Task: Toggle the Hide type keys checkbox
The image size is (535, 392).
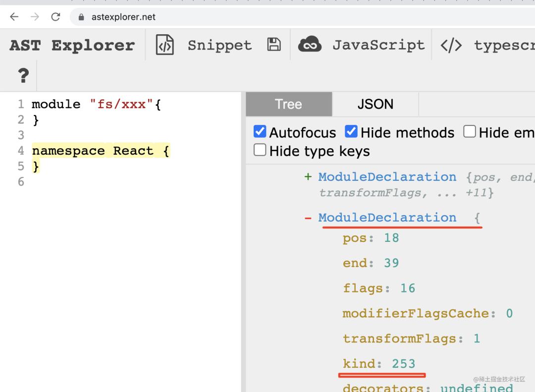Action: point(260,150)
